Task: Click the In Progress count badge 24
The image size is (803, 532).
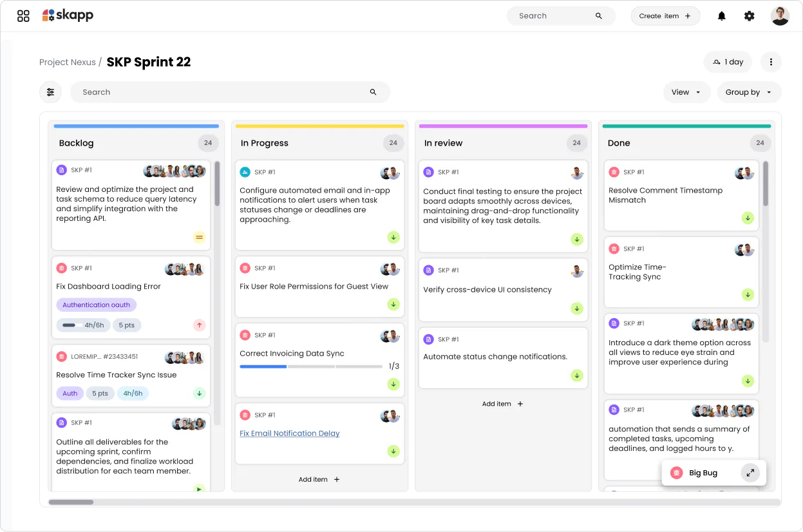Action: point(393,143)
